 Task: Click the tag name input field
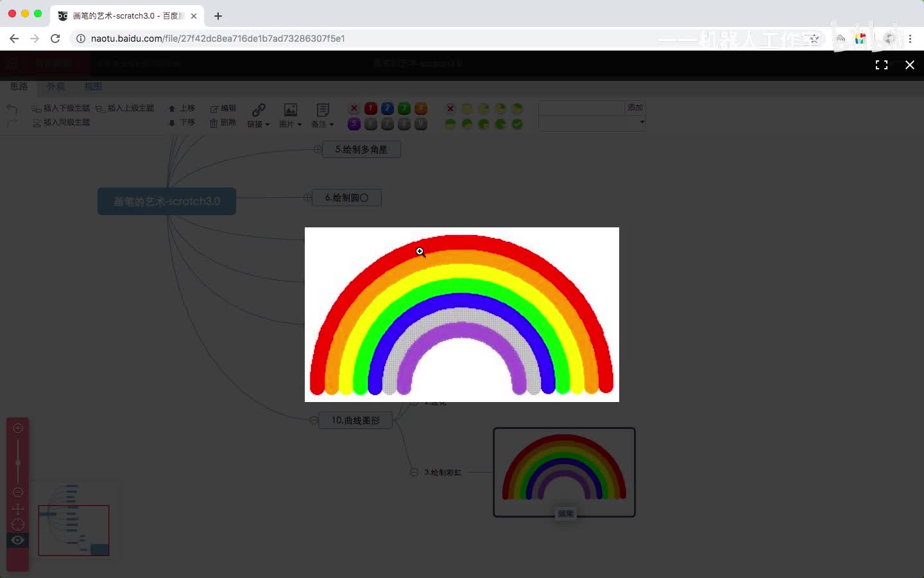pyautogui.click(x=581, y=108)
